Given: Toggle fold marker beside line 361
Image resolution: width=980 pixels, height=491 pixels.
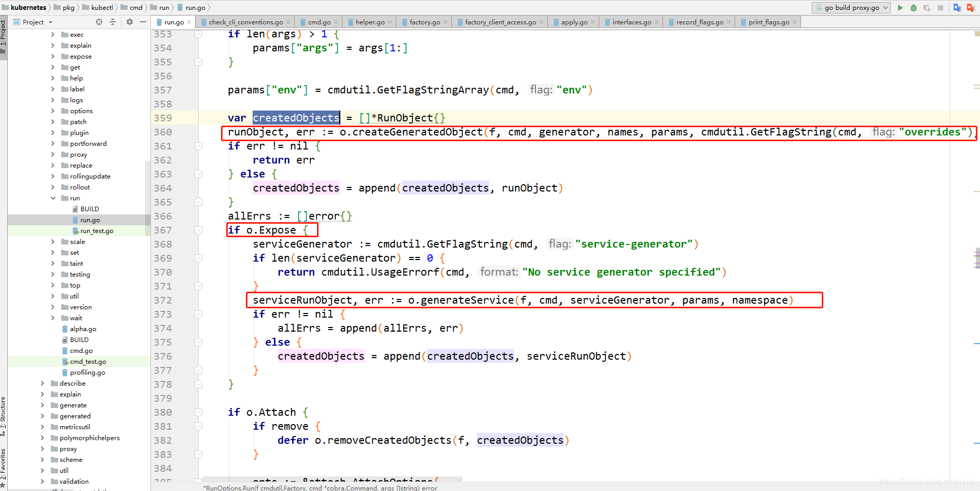Looking at the screenshot, I should 198,146.
